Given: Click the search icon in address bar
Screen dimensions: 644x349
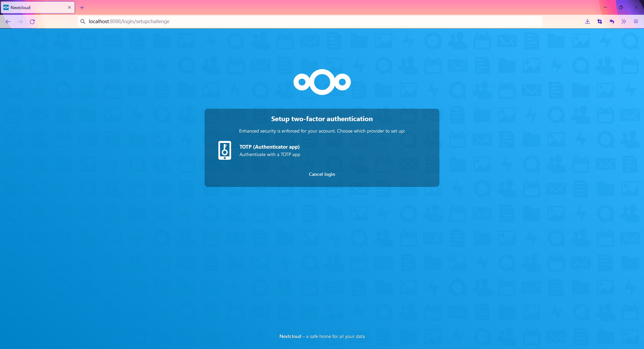Looking at the screenshot, I should pos(83,21).
